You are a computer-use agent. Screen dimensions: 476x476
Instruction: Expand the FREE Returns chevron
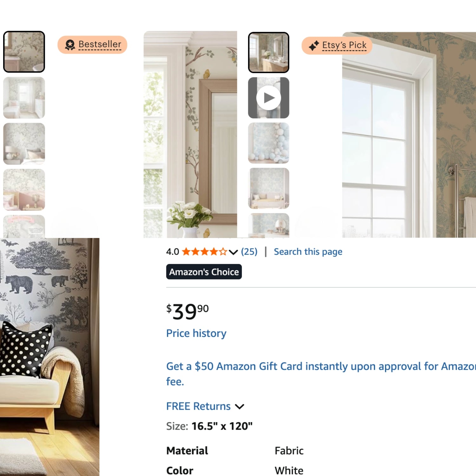240,407
